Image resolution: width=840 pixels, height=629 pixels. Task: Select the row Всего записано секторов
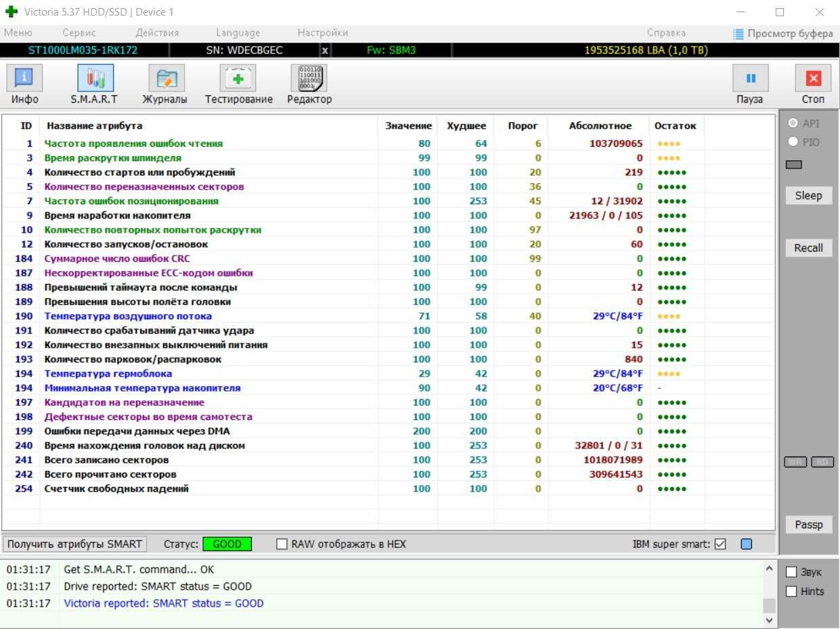pyautogui.click(x=388, y=460)
